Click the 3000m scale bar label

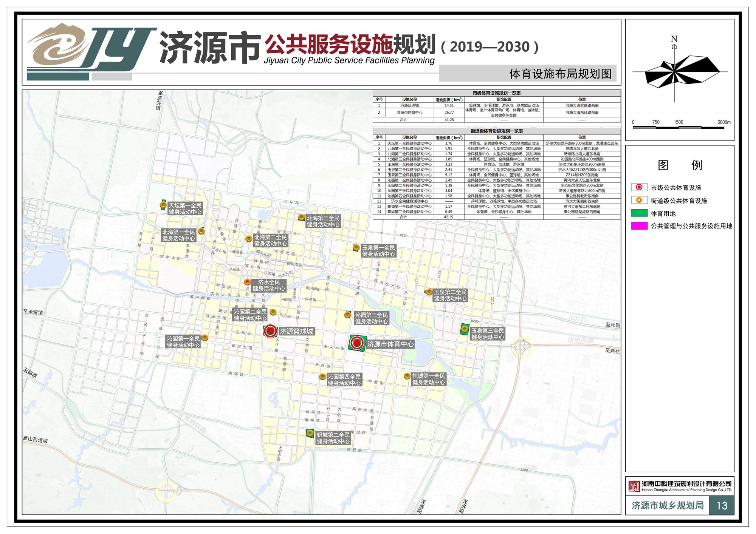(x=724, y=122)
